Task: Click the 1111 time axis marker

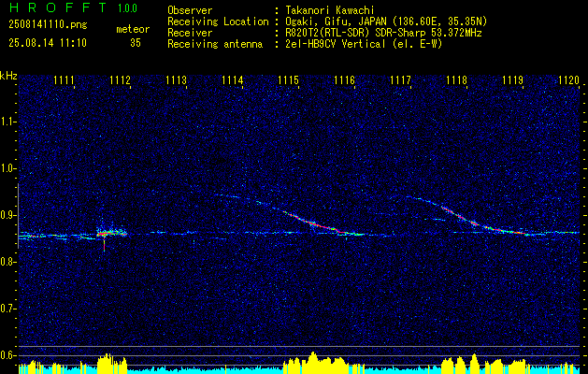Action: click(64, 79)
